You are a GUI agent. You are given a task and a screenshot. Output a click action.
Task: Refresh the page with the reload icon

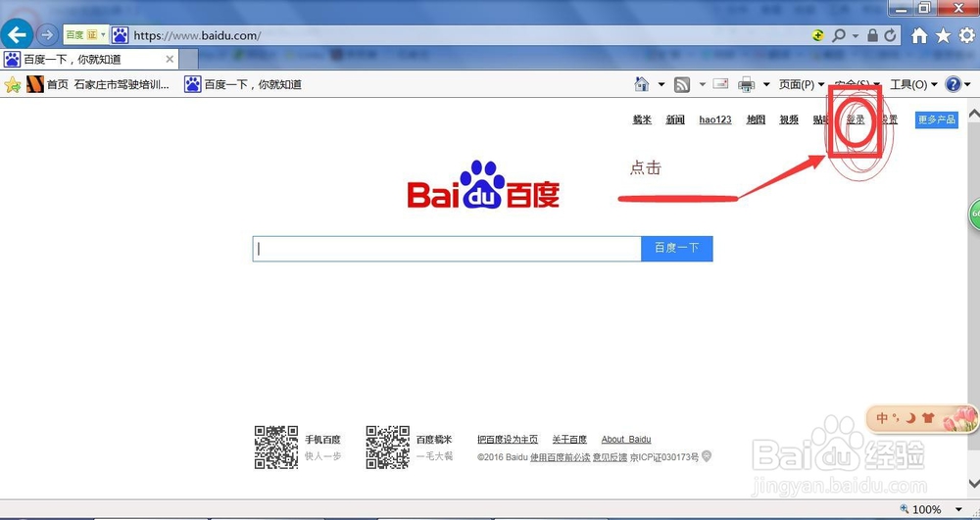point(890,35)
